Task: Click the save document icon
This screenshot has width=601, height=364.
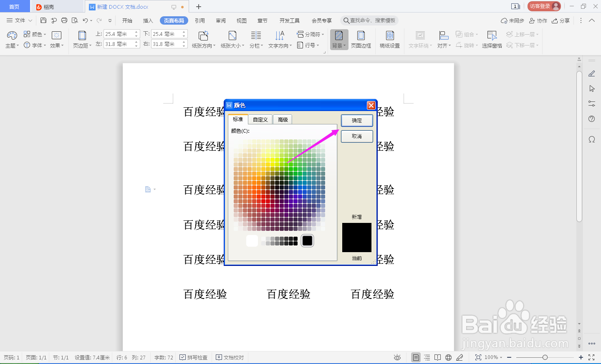Action: click(x=43, y=20)
